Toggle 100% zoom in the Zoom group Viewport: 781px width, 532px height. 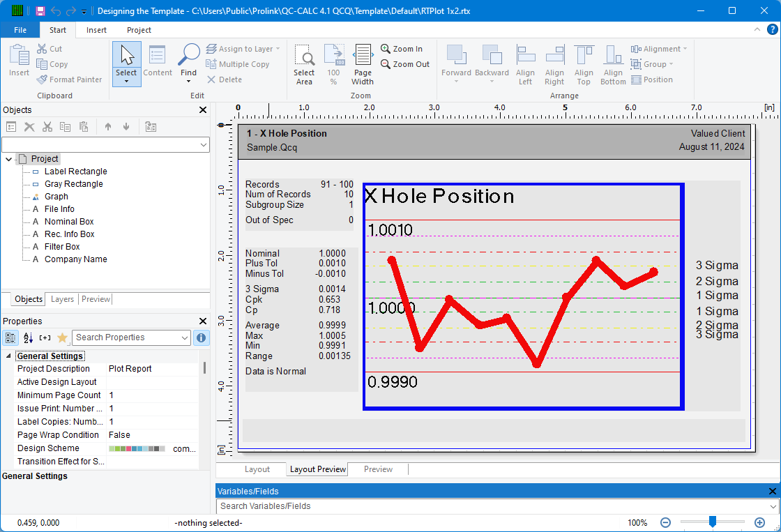click(334, 61)
